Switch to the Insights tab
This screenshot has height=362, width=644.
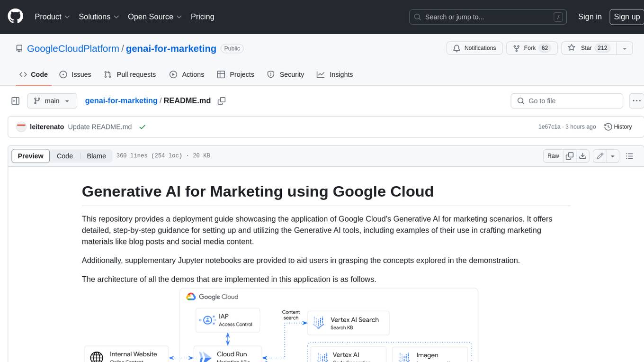335,74
